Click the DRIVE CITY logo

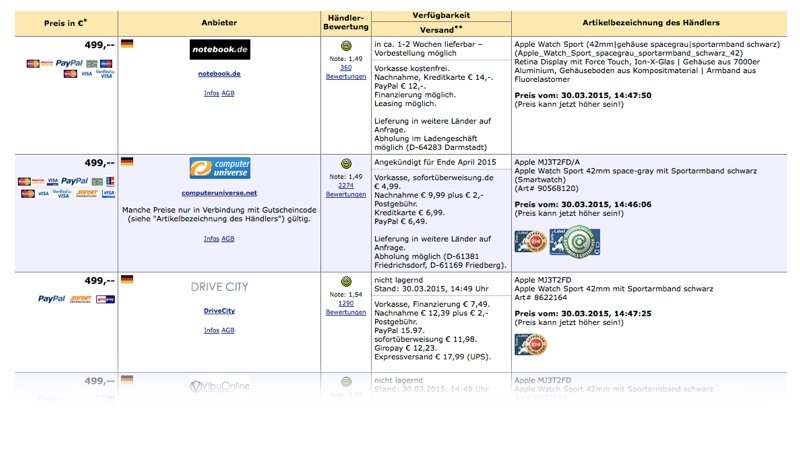[x=219, y=287]
